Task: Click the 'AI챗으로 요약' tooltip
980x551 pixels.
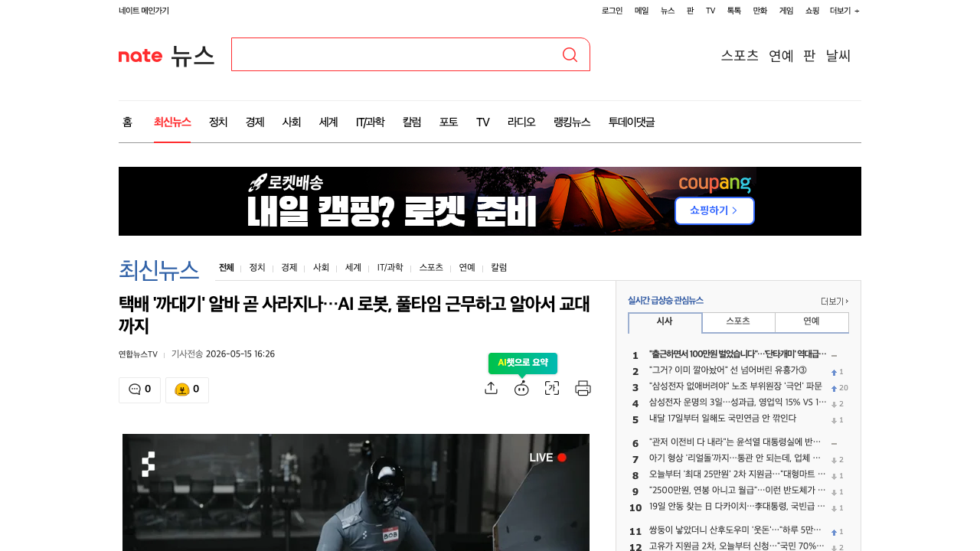Action: click(523, 363)
